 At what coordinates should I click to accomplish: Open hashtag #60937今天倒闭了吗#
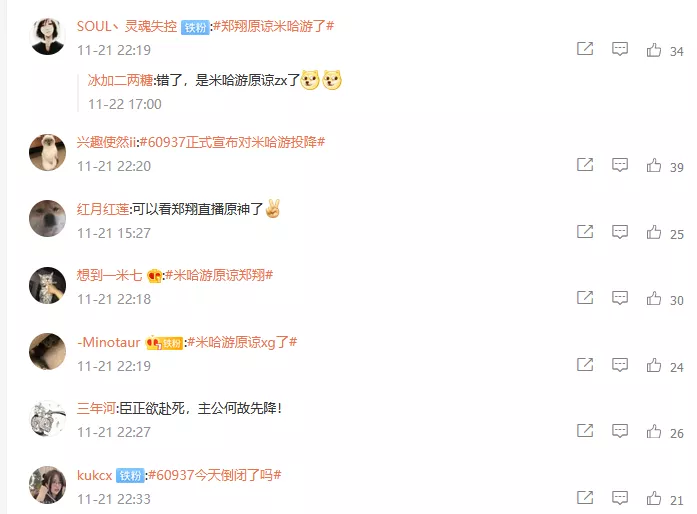[x=215, y=475]
